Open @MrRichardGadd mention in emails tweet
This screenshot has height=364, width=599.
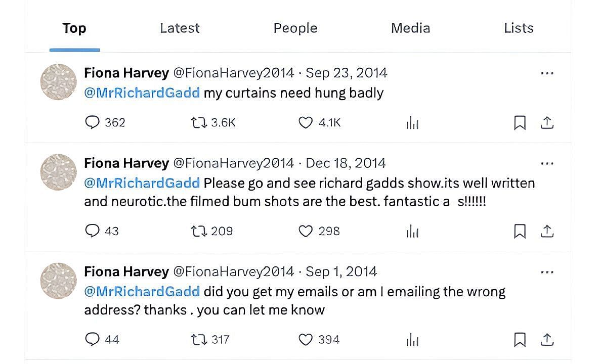click(x=142, y=292)
